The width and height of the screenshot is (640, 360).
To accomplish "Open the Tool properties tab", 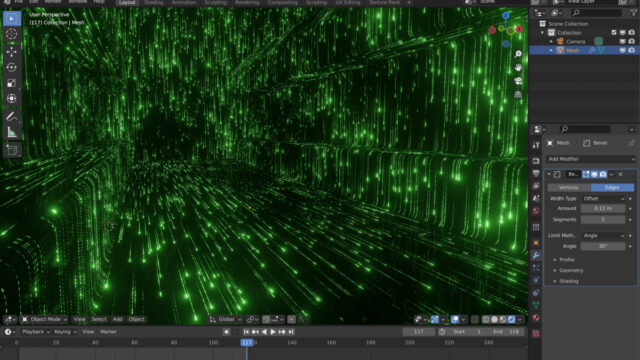I will (536, 145).
